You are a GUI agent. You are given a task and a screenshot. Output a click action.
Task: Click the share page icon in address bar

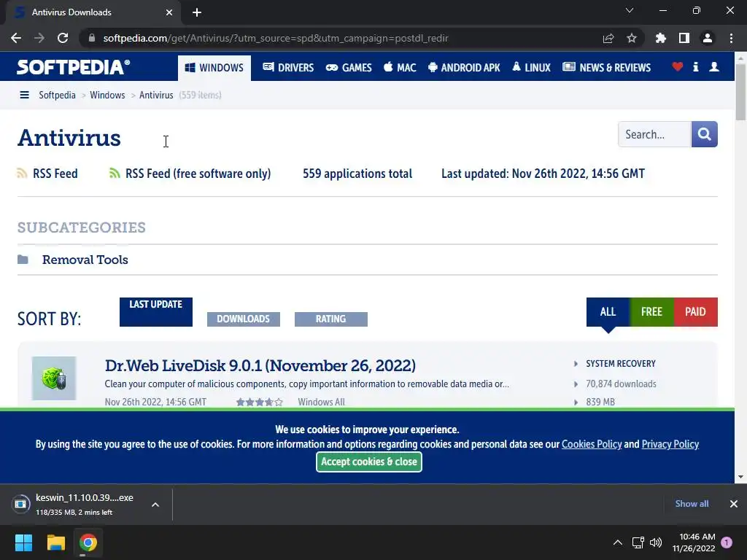pyautogui.click(x=608, y=38)
